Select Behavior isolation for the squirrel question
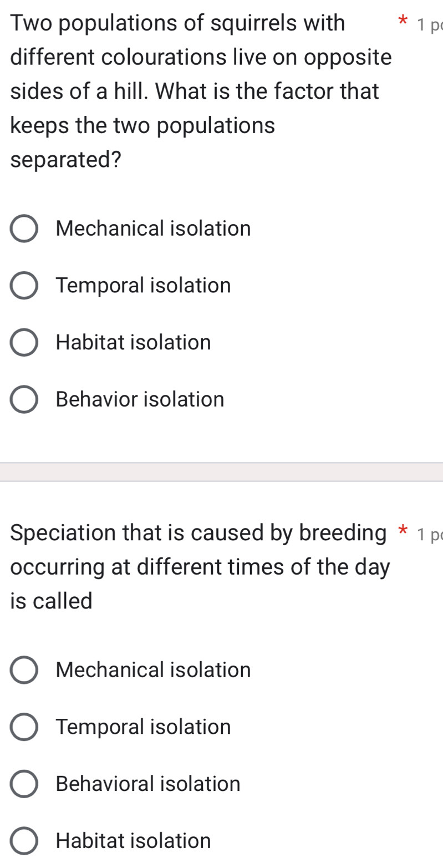Viewport: 443px width, 868px height. pos(24,399)
